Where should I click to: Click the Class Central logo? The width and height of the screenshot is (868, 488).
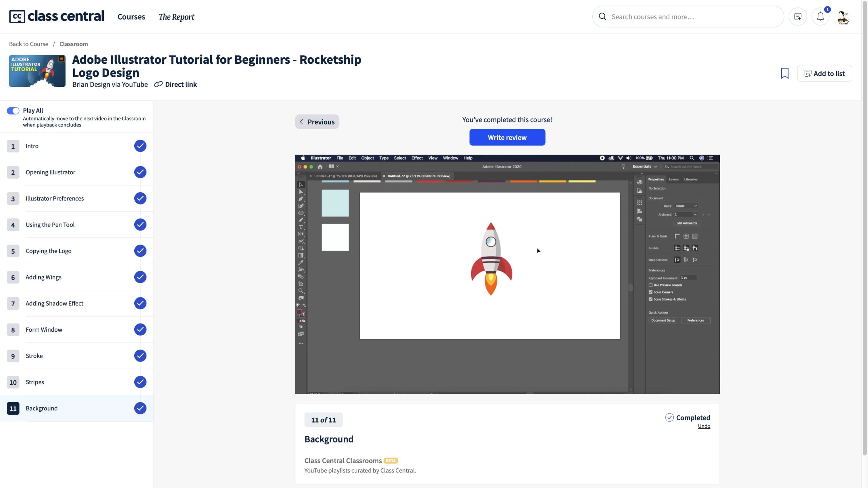click(57, 16)
